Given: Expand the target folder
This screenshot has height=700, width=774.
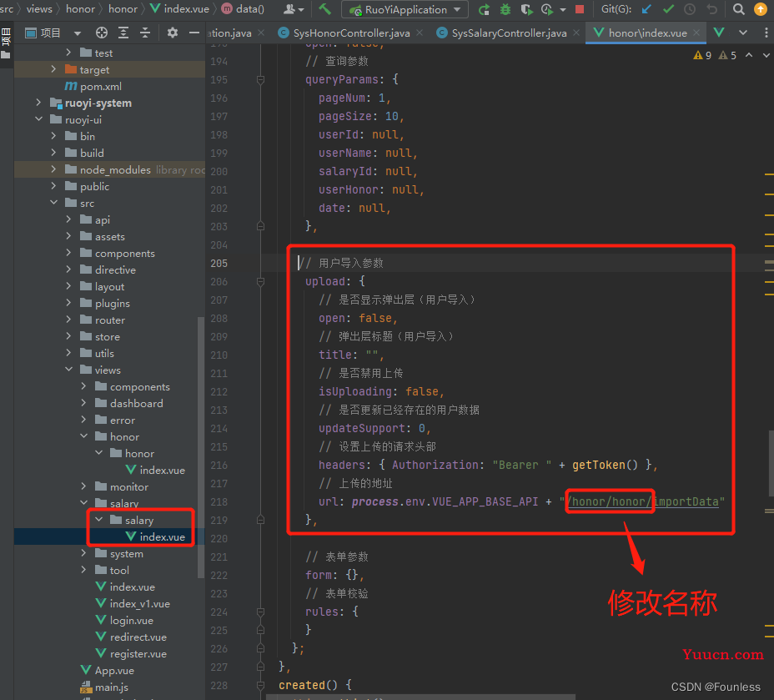Looking at the screenshot, I should [53, 69].
